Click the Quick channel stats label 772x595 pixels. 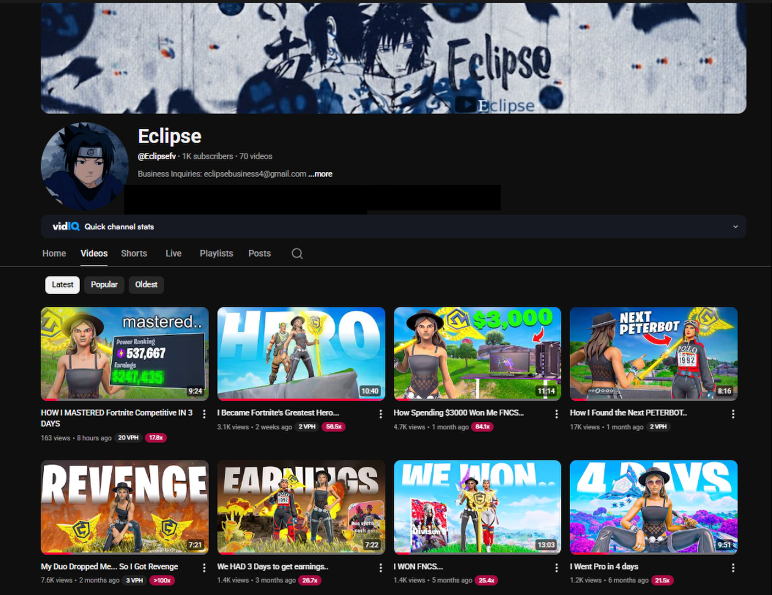[x=119, y=227]
